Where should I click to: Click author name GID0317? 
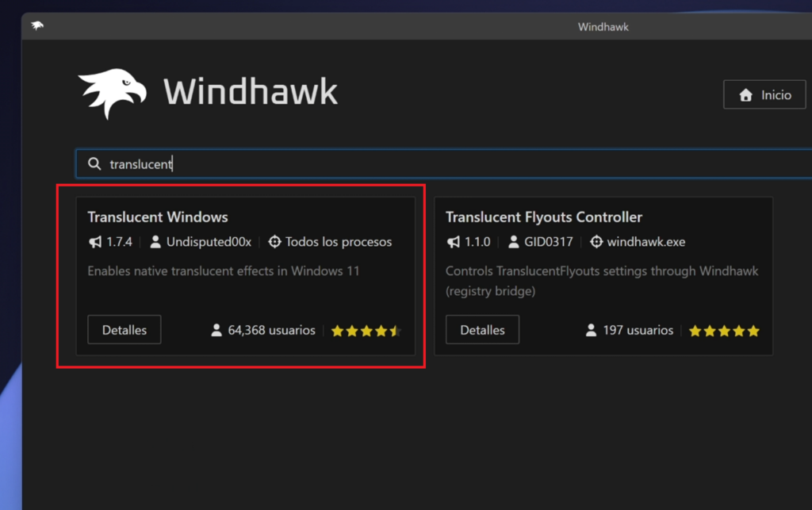[x=549, y=242]
